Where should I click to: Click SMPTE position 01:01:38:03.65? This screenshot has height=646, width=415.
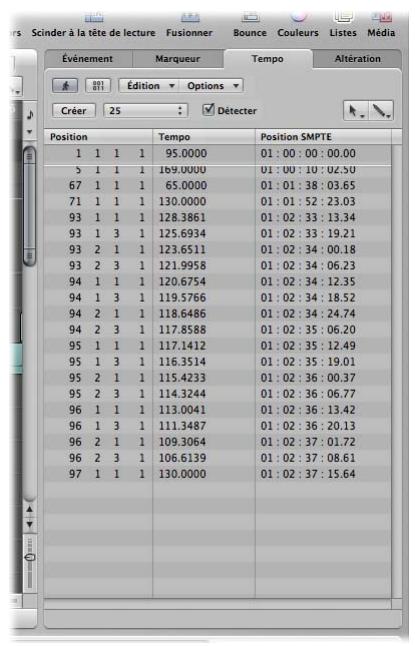tap(308, 185)
